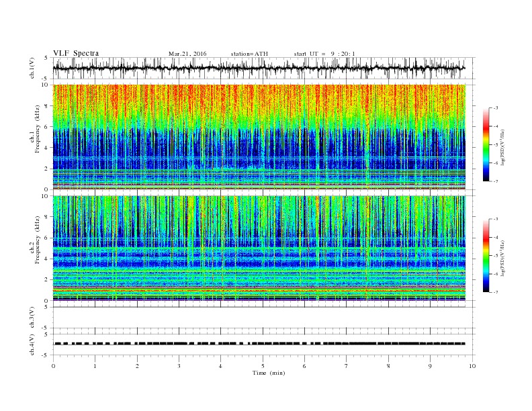Click the Time axis "5" tick label
Screen dimensions: 532x411
263,366
